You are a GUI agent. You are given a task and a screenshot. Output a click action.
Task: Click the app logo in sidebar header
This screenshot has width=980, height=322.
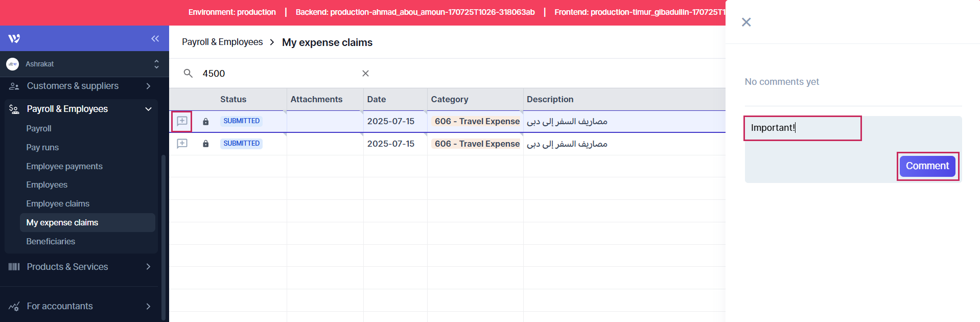point(14,39)
